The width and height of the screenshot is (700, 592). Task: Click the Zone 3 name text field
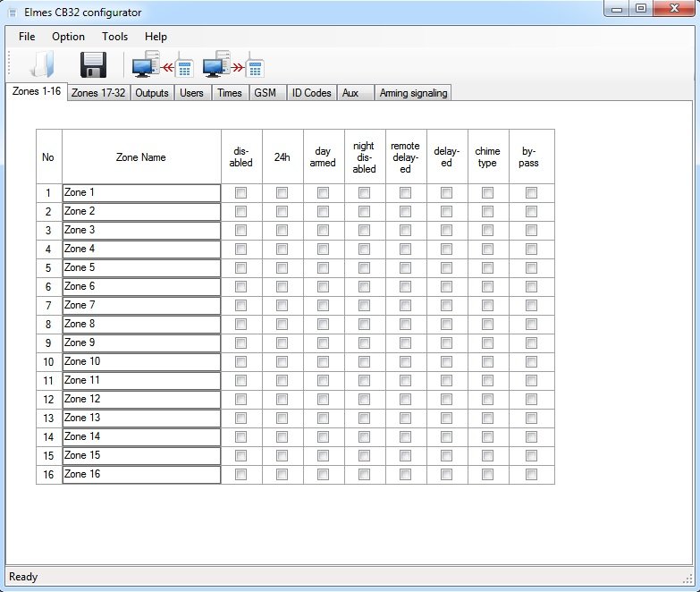pos(140,231)
